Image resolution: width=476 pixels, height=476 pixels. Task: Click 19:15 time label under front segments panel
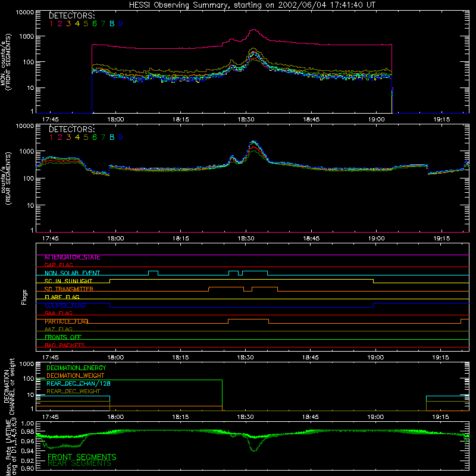[441, 120]
